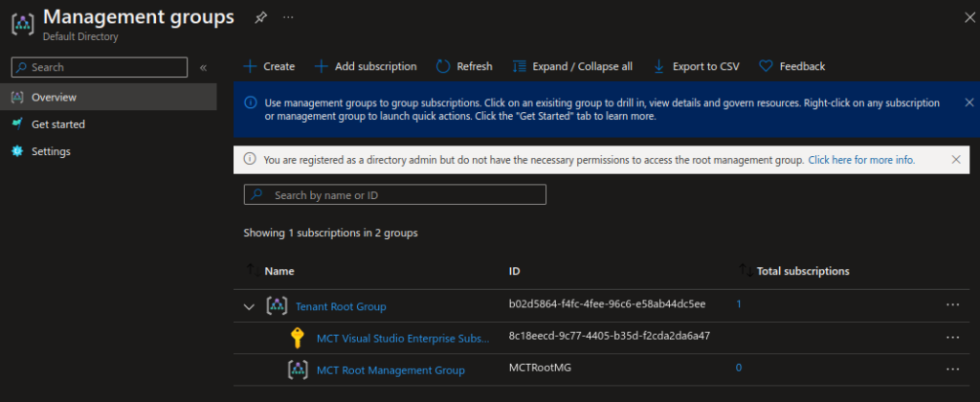
Task: Open the MCT Root Management Group subscriptions count
Action: click(x=739, y=368)
